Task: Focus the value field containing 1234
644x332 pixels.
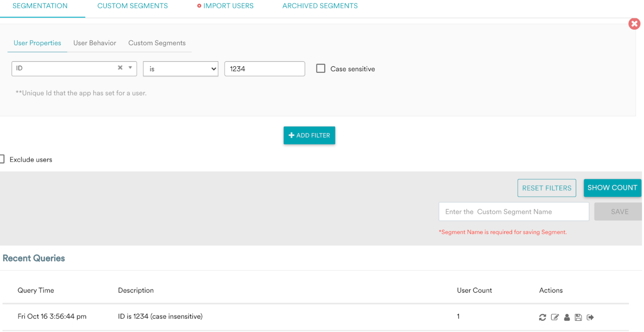Action: (x=264, y=69)
